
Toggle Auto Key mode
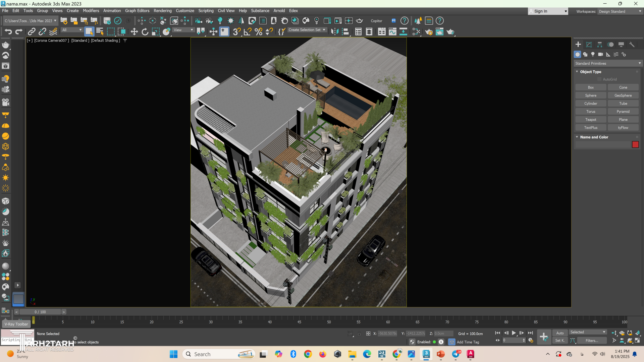point(560,333)
